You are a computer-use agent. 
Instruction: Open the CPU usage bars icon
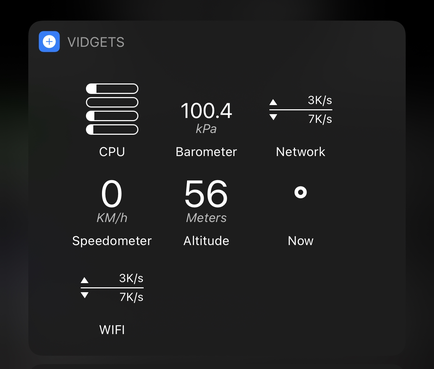pyautogui.click(x=112, y=109)
